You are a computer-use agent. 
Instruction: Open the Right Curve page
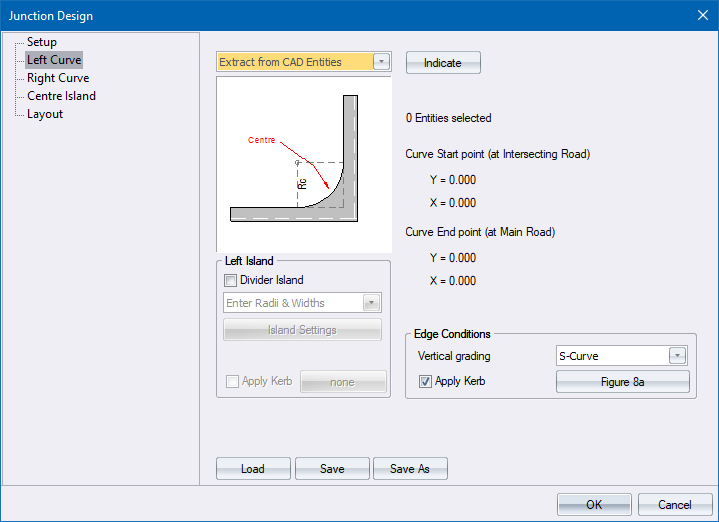(58, 78)
